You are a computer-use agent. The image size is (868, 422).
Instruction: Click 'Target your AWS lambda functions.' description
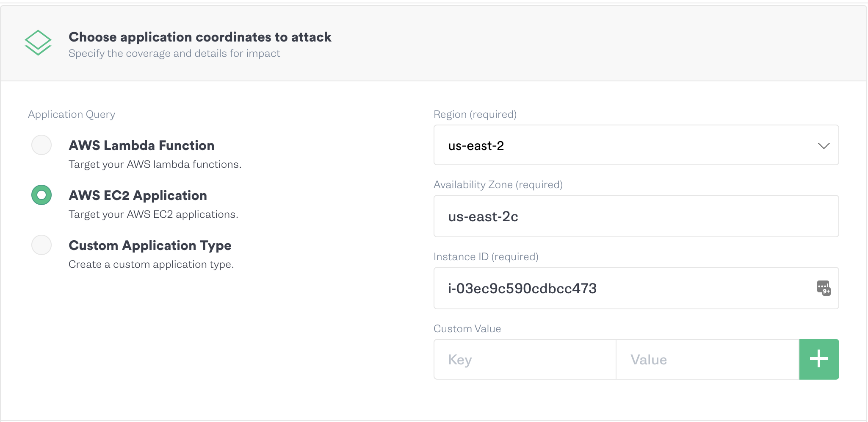pos(155,164)
